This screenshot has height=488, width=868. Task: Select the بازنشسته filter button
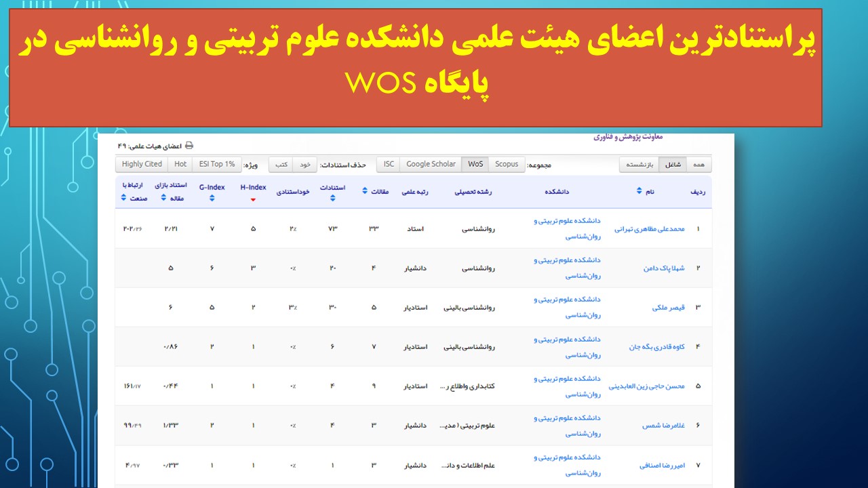(639, 164)
